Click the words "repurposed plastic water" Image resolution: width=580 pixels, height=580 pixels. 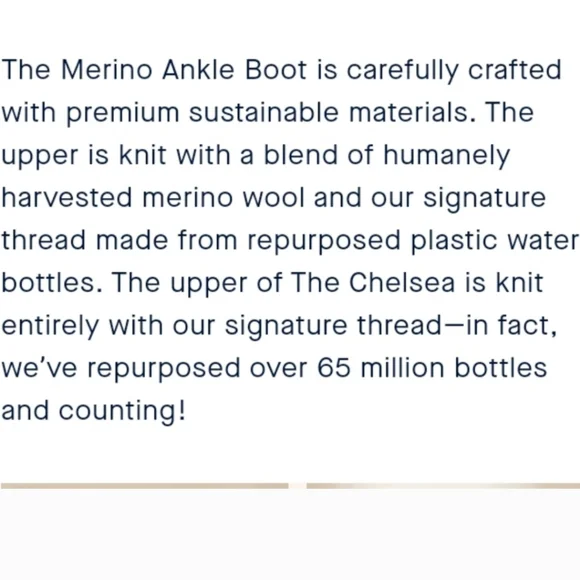click(x=413, y=241)
